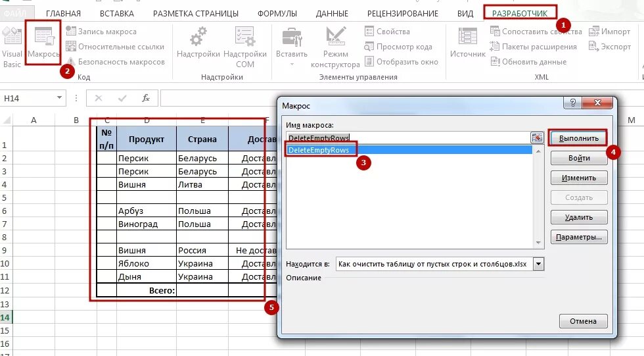The height and width of the screenshot is (356, 644).
Task: Switch to ФОРМУЛЫ tab
Action: [x=277, y=14]
